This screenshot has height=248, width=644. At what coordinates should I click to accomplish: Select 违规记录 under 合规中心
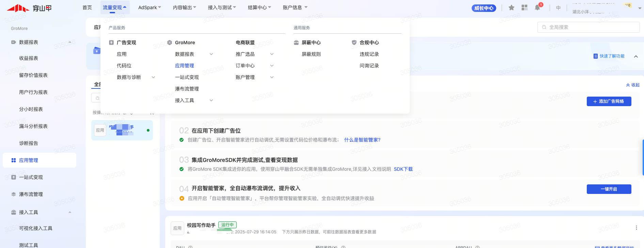[x=369, y=54]
